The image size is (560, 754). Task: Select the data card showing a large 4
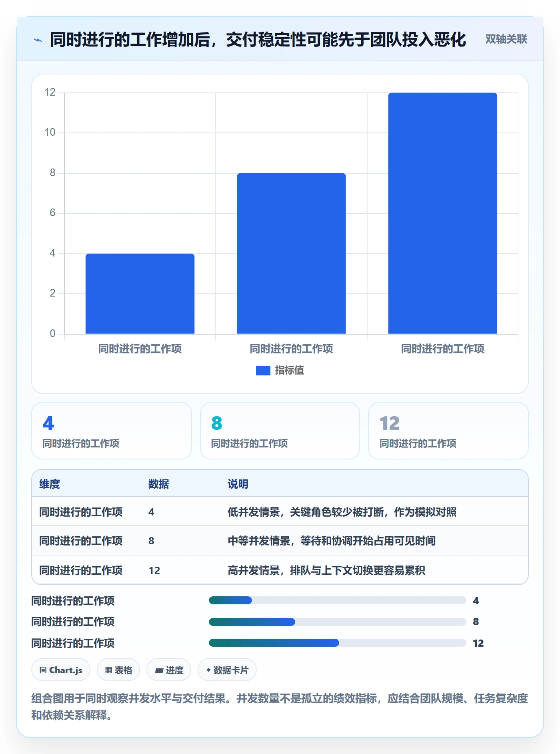[x=112, y=431]
